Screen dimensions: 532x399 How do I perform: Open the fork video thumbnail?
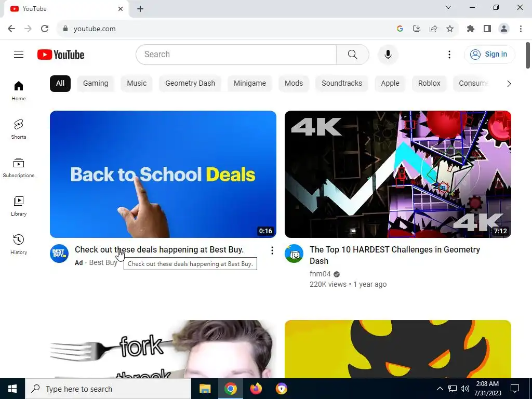[x=163, y=349]
